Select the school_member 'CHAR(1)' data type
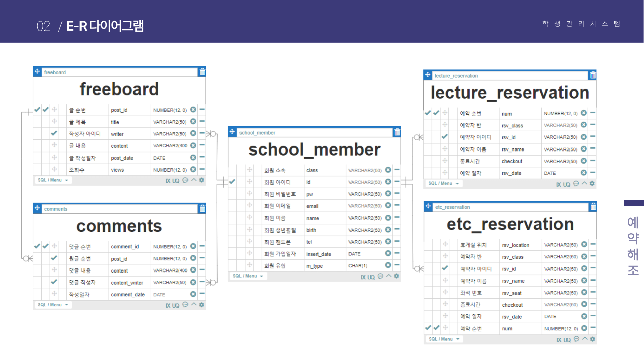The image size is (644, 362). pyautogui.click(x=358, y=266)
